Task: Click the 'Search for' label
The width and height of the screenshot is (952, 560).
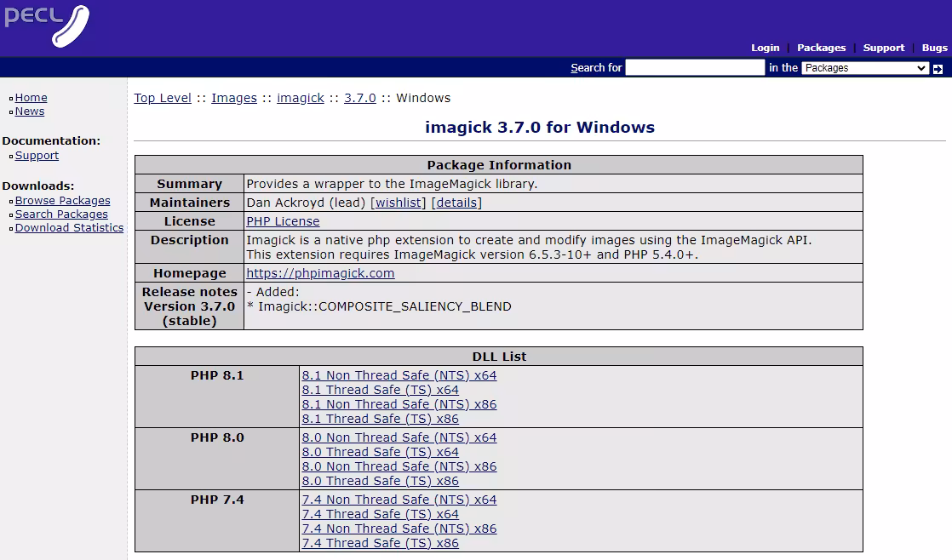Action: point(596,68)
